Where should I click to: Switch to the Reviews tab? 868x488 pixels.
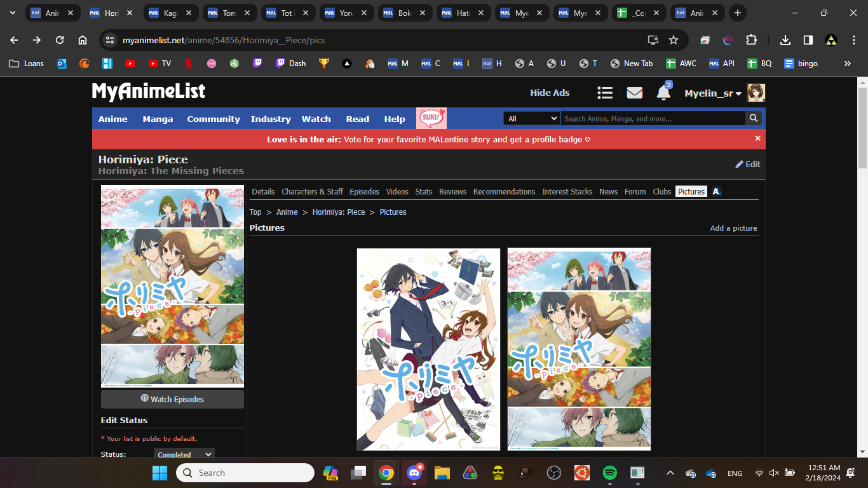click(453, 191)
